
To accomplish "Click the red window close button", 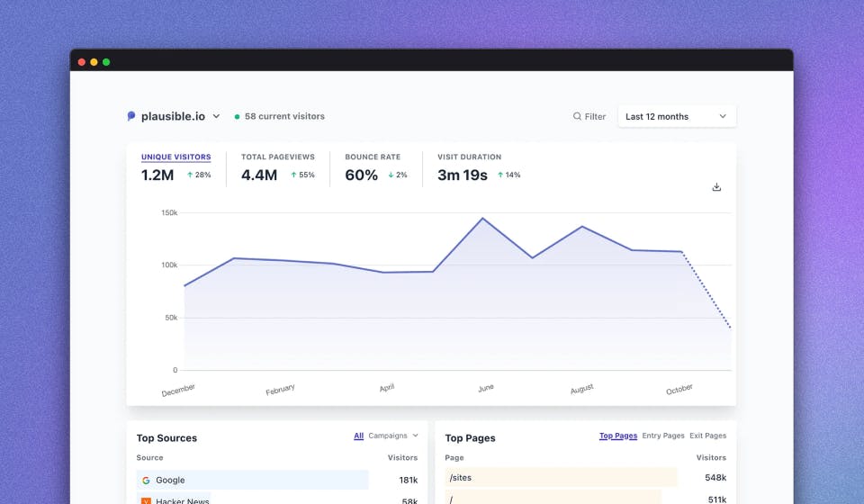I will coord(82,62).
